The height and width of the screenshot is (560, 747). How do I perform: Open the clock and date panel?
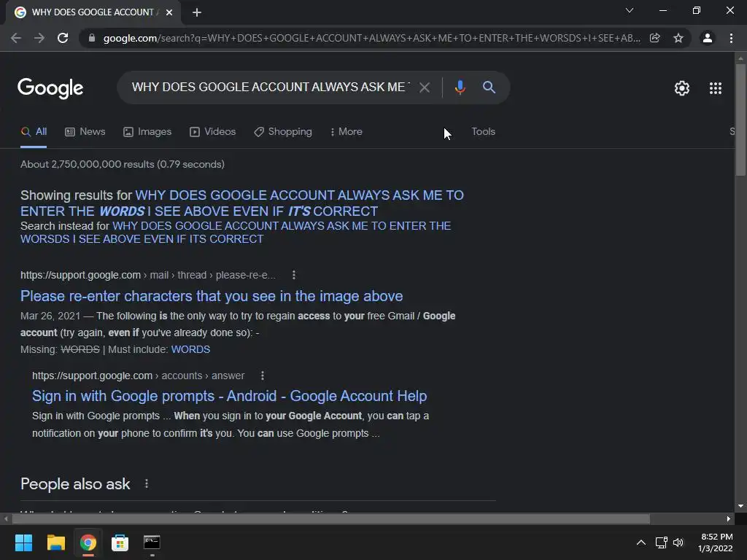click(x=716, y=542)
